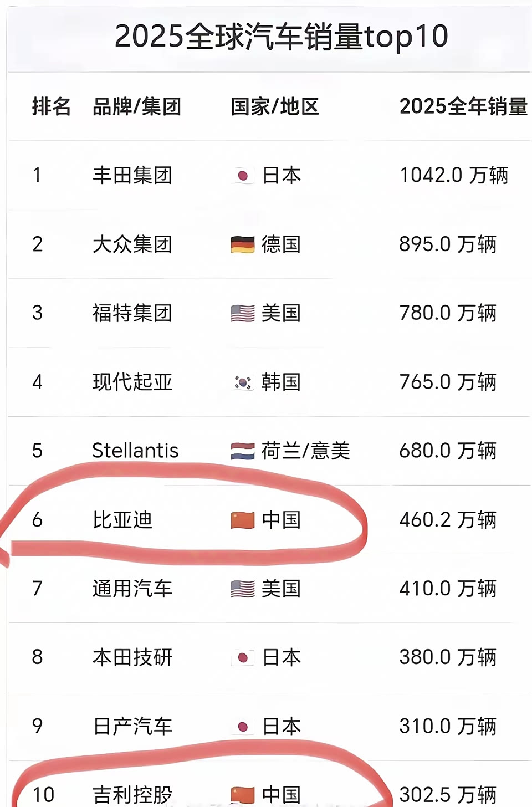Click the US flag in the 通用汽车 row
Viewport: 532px width, 807px height.
(242, 589)
